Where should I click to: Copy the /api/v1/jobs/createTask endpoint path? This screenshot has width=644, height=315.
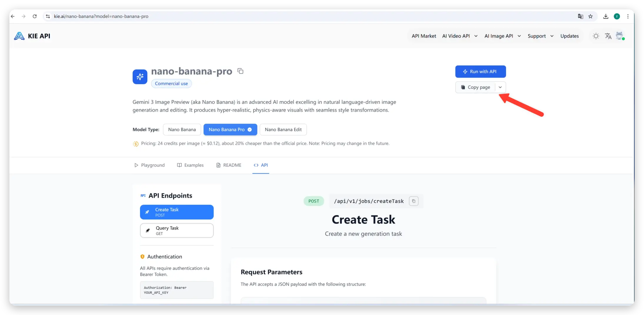coord(413,201)
